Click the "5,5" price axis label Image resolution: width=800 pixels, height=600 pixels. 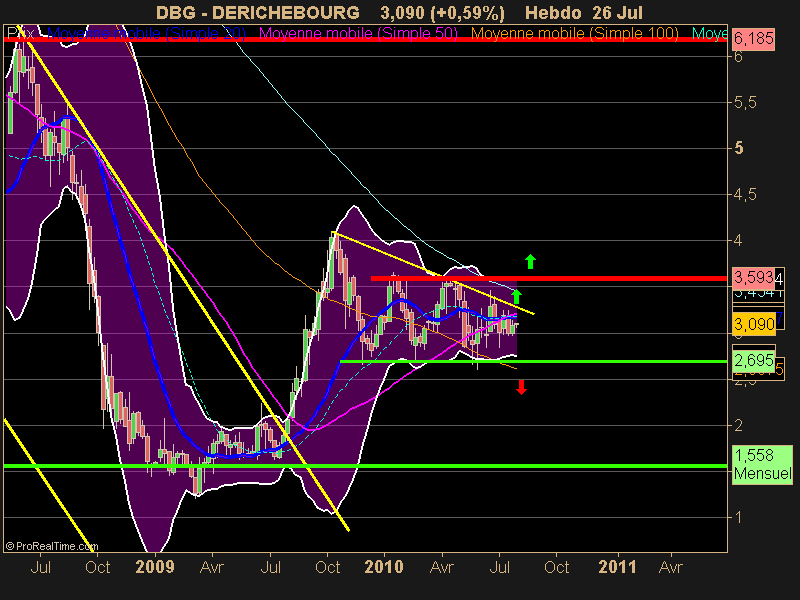745,103
